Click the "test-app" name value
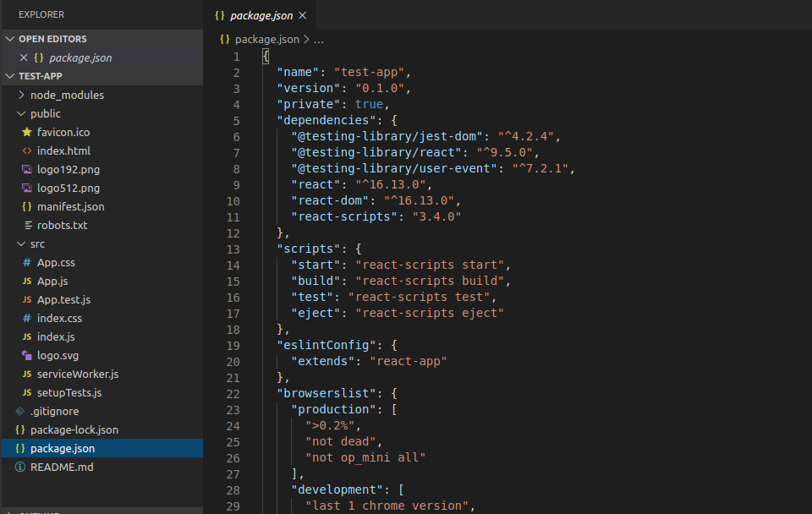812x514 pixels. (x=369, y=72)
